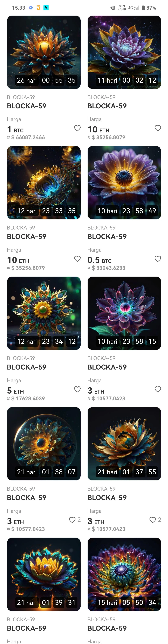Open the purple lotus with 11 hari timer
The height and width of the screenshot is (644, 168).
coord(124,52)
